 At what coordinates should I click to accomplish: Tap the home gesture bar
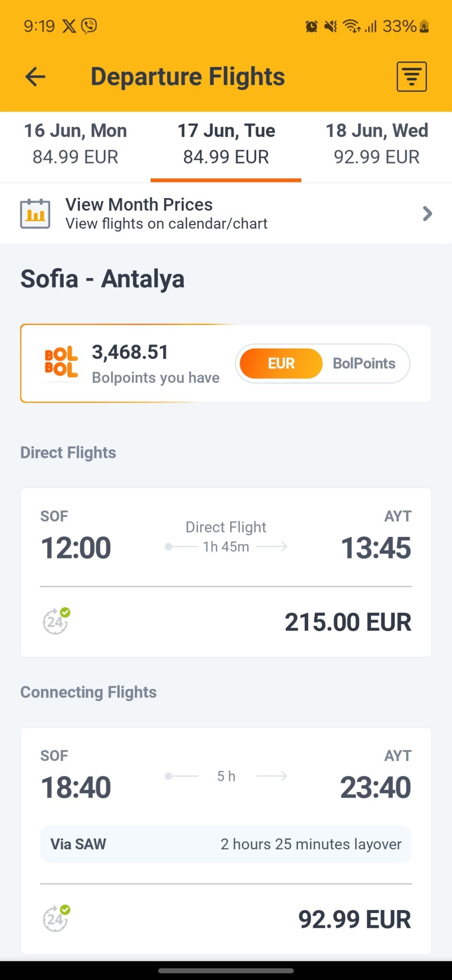click(x=226, y=971)
